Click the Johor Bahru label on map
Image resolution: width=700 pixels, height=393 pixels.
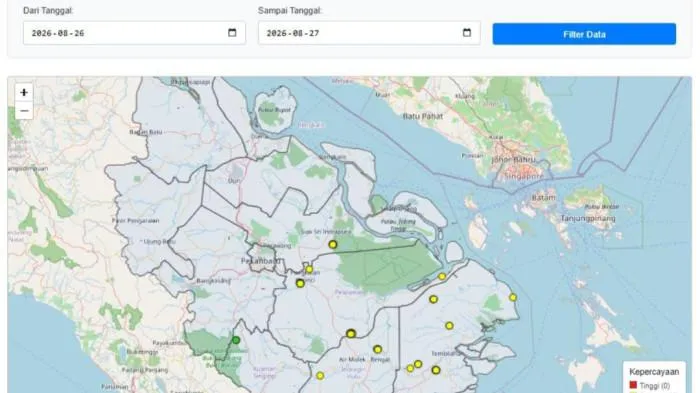coord(513,159)
